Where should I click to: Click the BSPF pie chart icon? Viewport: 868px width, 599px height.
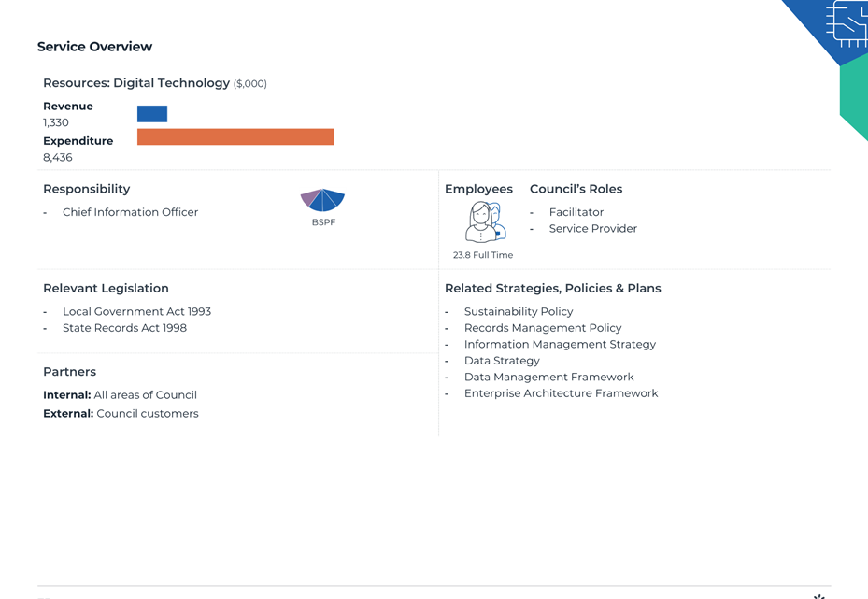pos(322,200)
